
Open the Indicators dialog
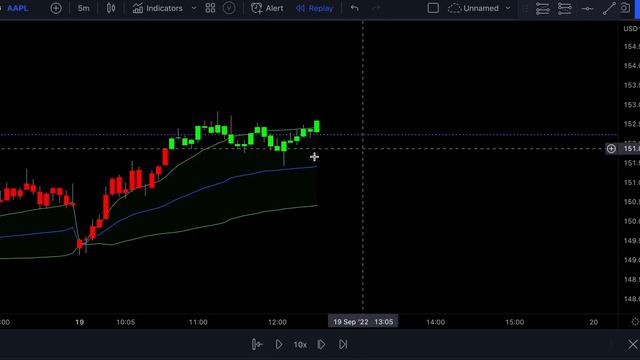tap(158, 8)
